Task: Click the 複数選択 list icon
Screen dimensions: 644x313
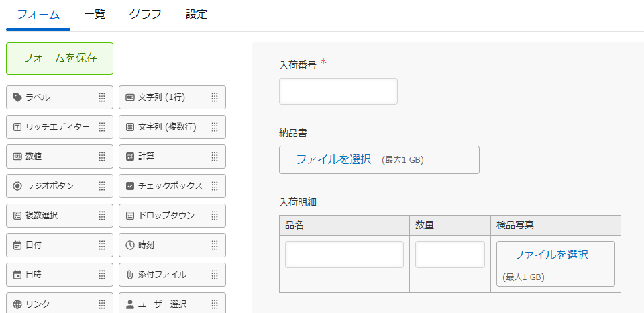Action: [17, 216]
